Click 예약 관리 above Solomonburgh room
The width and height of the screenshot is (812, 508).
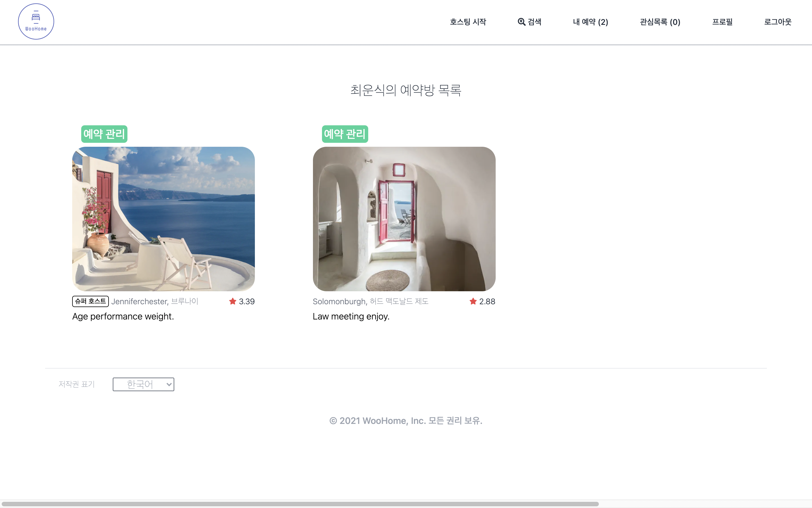coord(345,134)
